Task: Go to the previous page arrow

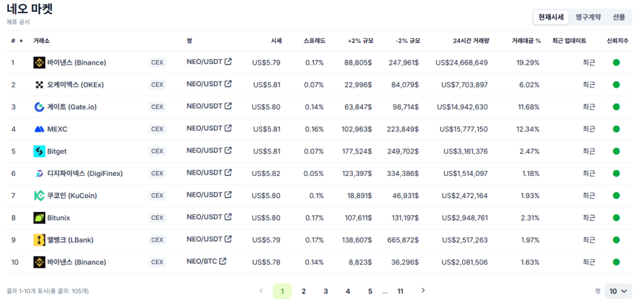Action: point(261,291)
